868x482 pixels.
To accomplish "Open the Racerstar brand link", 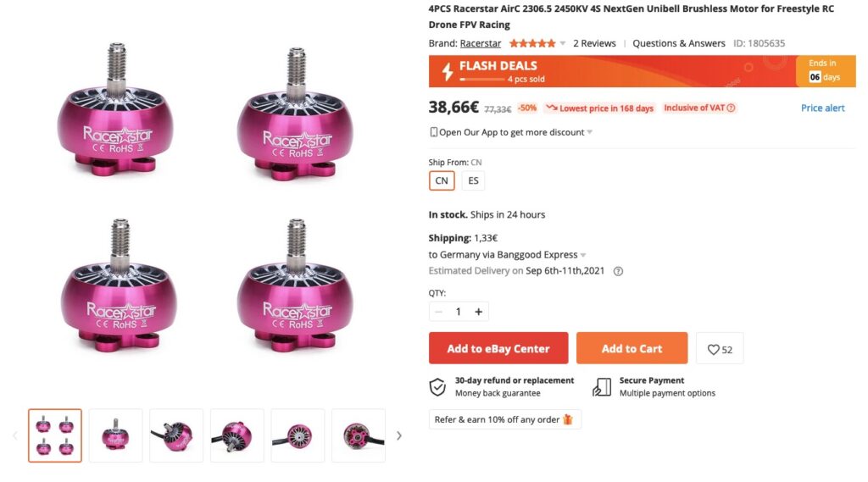I will pos(480,43).
